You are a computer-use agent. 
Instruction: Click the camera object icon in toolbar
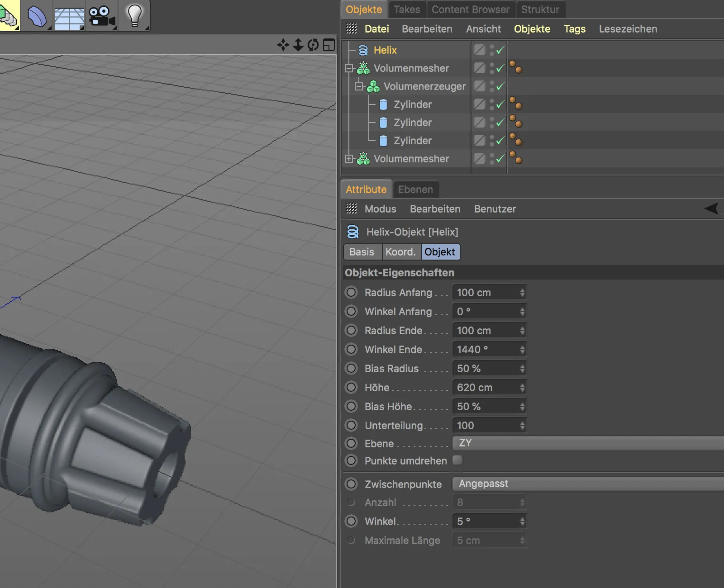(102, 16)
